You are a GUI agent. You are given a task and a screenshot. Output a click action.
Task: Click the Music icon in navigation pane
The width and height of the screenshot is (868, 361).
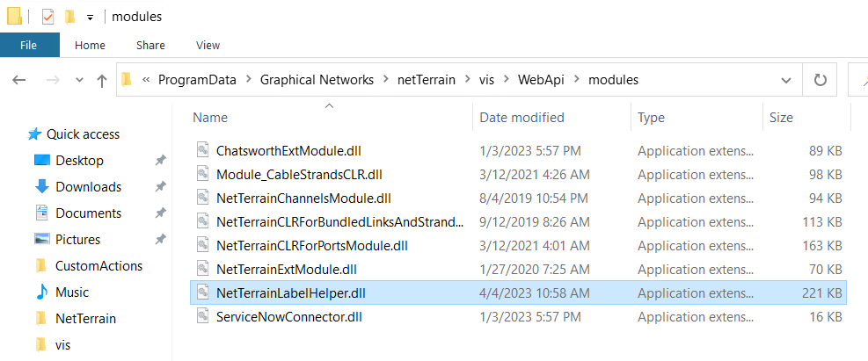(41, 292)
